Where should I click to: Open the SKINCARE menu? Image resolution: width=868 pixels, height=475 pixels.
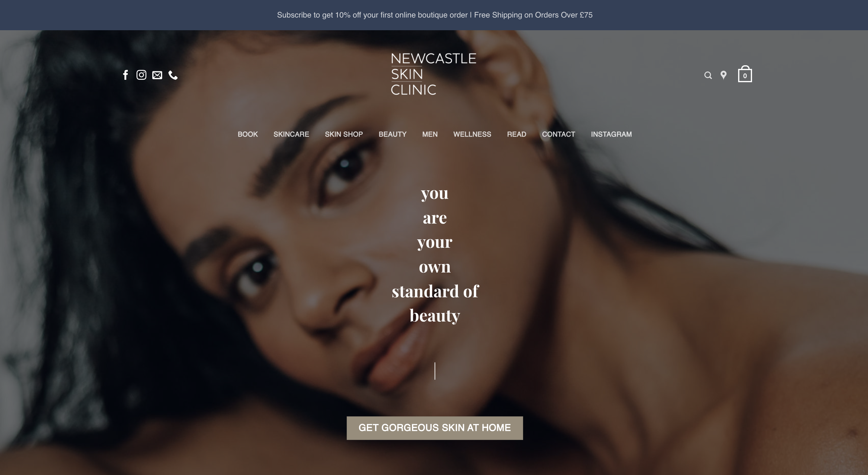[x=291, y=134]
